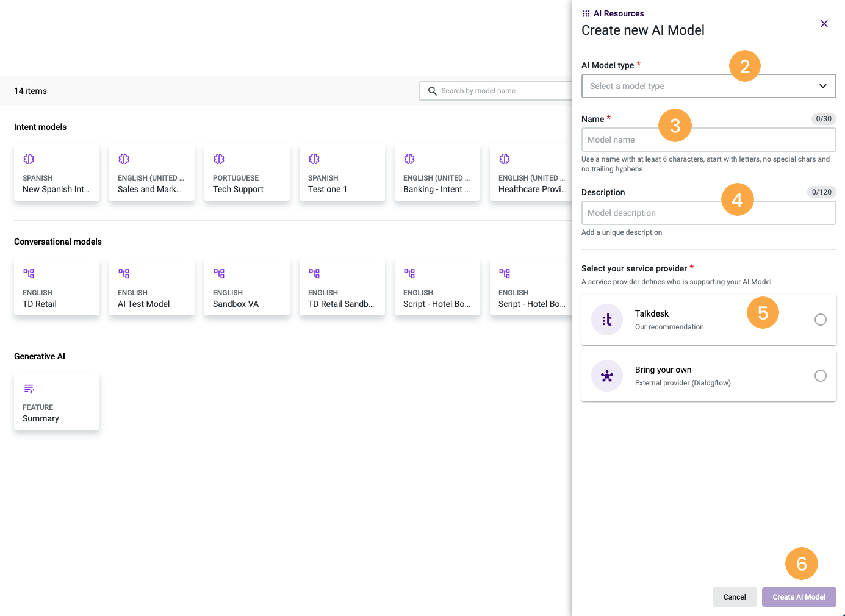The width and height of the screenshot is (845, 616).
Task: Click the AI Resources grid icon
Action: tap(586, 13)
